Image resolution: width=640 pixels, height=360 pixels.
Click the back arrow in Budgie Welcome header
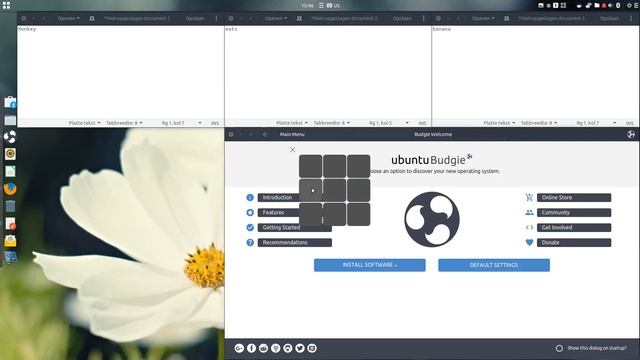265,134
